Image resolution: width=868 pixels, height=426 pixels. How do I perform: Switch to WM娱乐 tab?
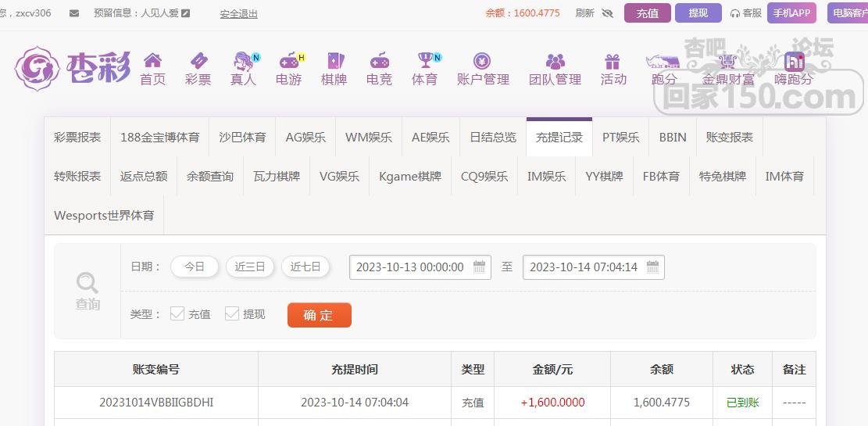click(x=369, y=138)
